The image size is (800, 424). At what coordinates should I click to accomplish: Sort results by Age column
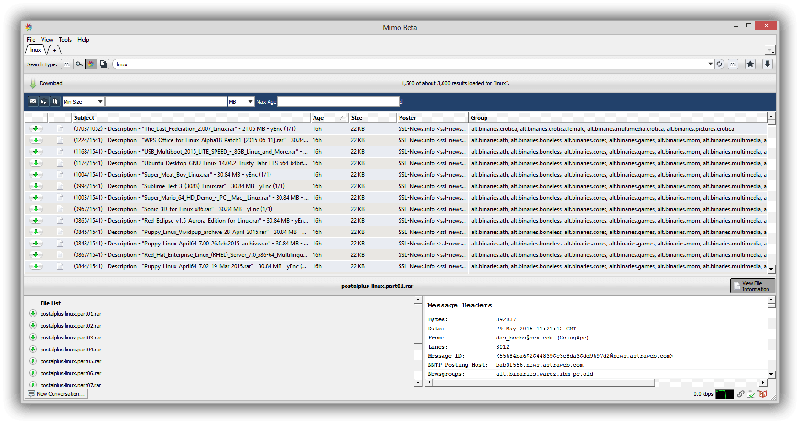[x=330, y=118]
